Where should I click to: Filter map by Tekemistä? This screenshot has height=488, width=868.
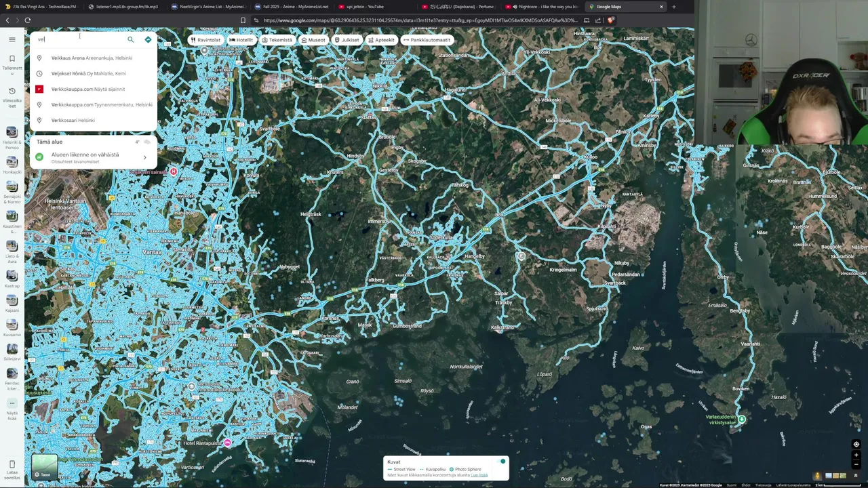(277, 40)
